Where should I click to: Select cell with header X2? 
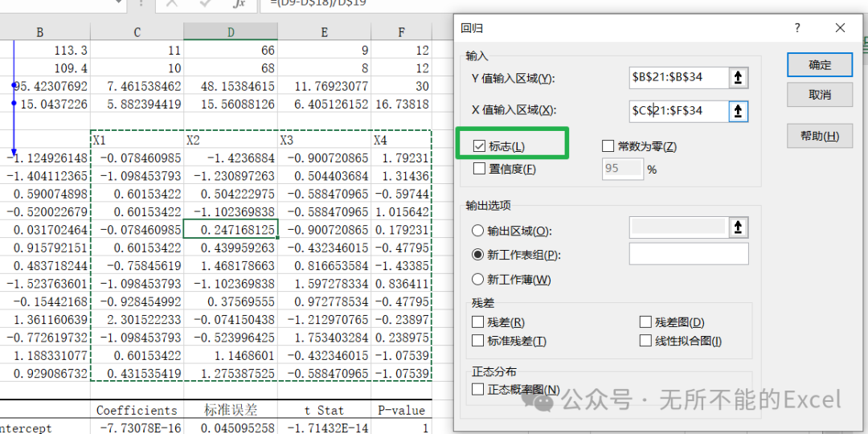231,140
